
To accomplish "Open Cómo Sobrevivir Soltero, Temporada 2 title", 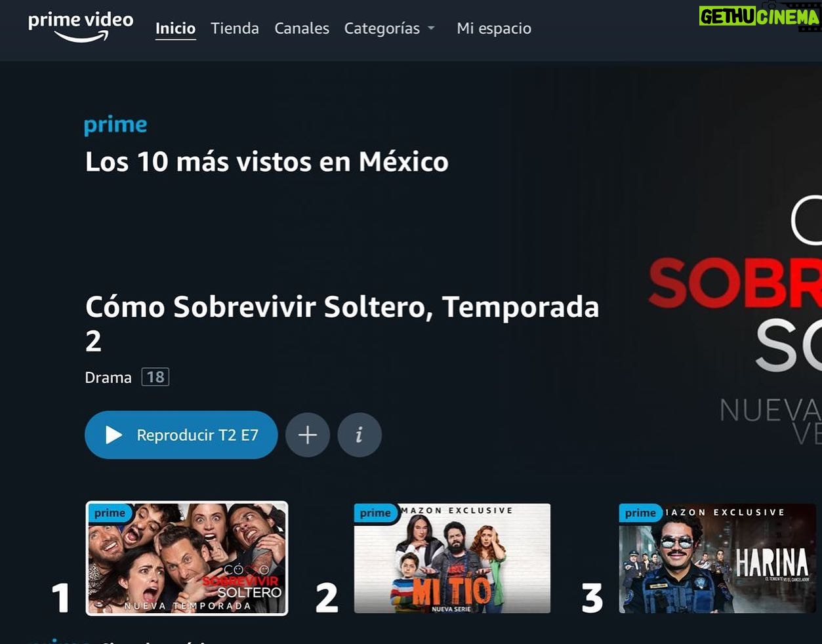I will tap(342, 323).
